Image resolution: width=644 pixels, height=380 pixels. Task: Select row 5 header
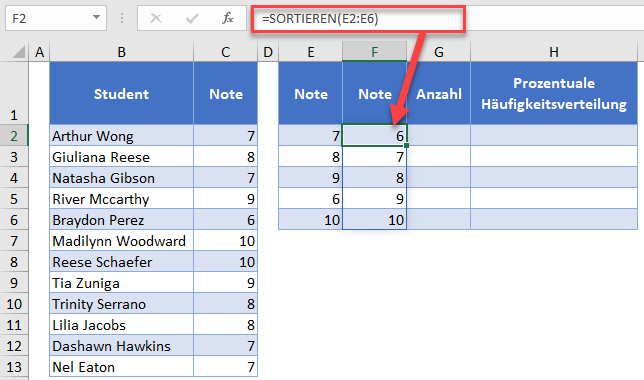tap(14, 198)
